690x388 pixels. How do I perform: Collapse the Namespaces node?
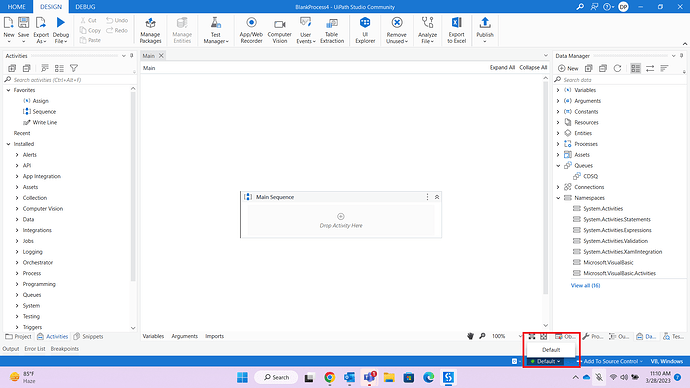click(558, 198)
